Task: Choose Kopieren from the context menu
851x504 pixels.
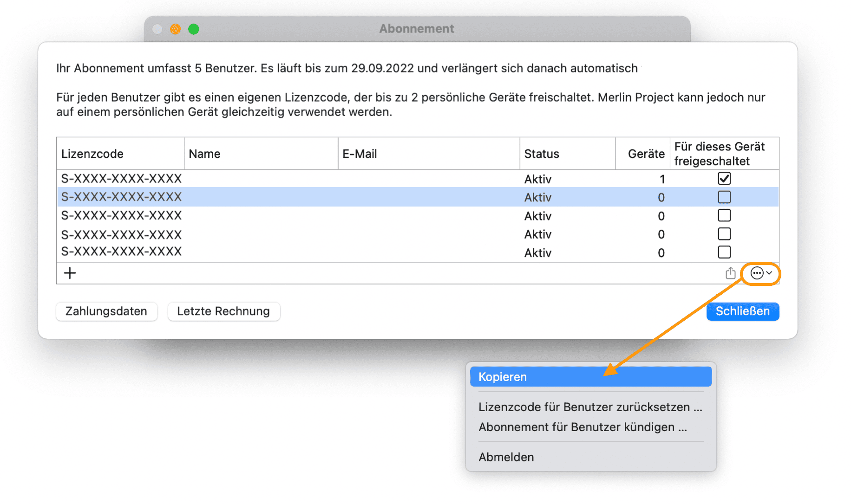Action: pyautogui.click(x=590, y=377)
